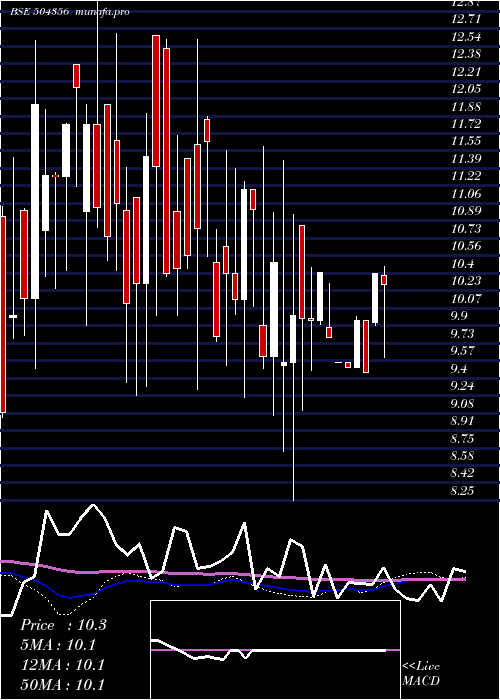Select the 9.57 price axis label
Image resolution: width=500 pixels, height=700 pixels.
(462, 351)
